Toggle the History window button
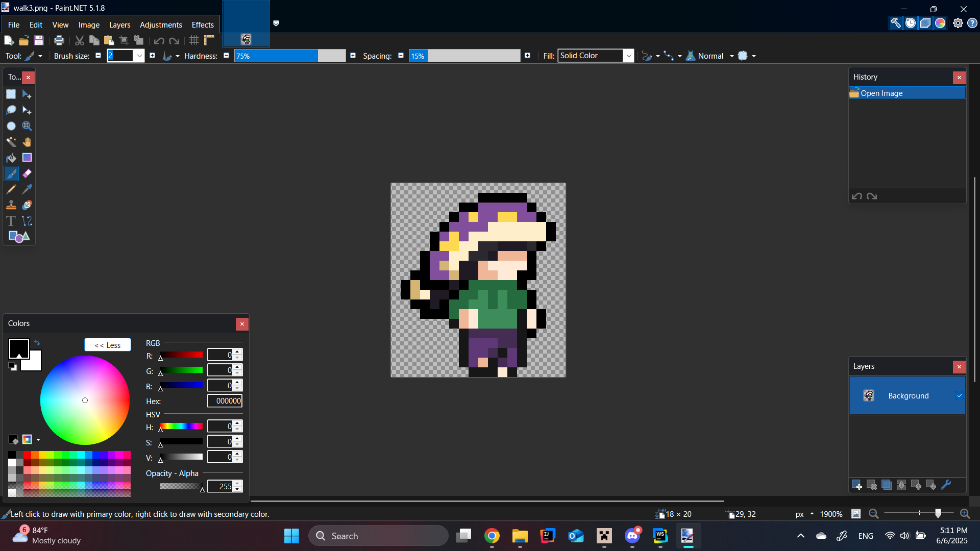The image size is (980, 551). (911, 23)
